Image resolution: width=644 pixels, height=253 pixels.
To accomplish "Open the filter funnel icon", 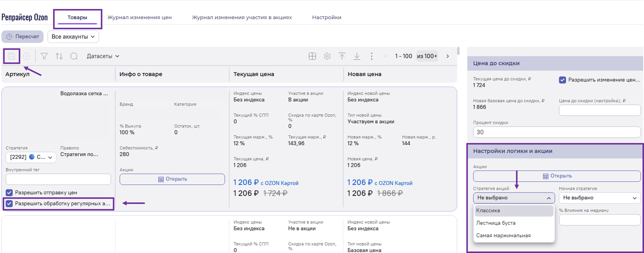I will [x=44, y=56].
